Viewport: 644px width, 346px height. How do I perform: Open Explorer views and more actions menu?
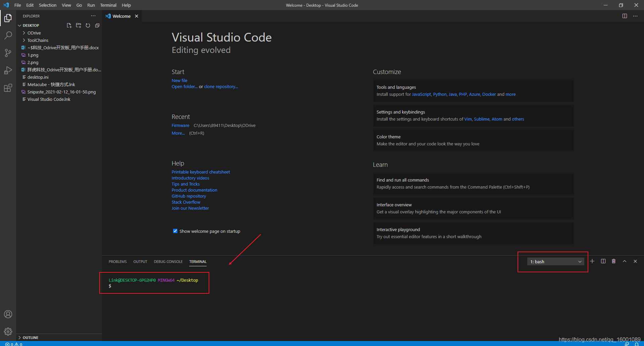click(x=93, y=16)
